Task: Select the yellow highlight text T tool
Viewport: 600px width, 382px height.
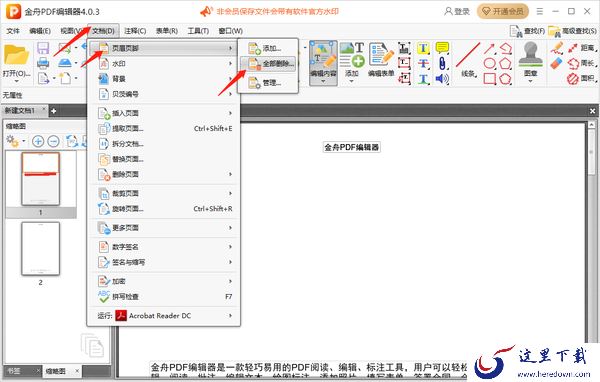Action: click(423, 48)
